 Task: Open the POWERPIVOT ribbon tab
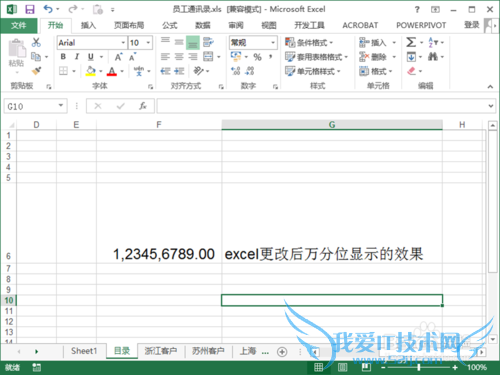pyautogui.click(x=421, y=25)
